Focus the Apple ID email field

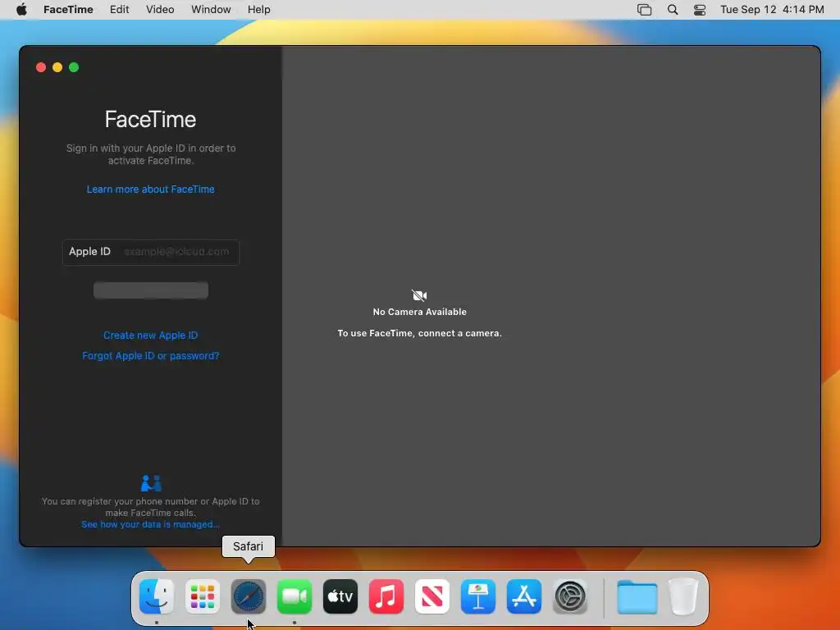(151, 253)
